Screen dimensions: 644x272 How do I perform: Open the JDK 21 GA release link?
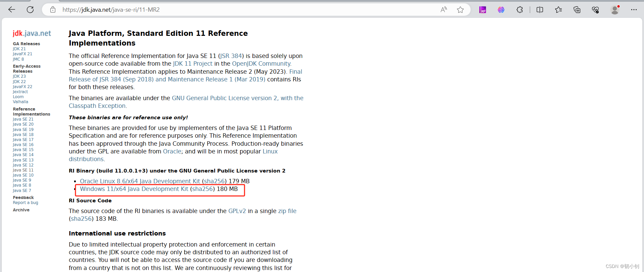pos(19,49)
